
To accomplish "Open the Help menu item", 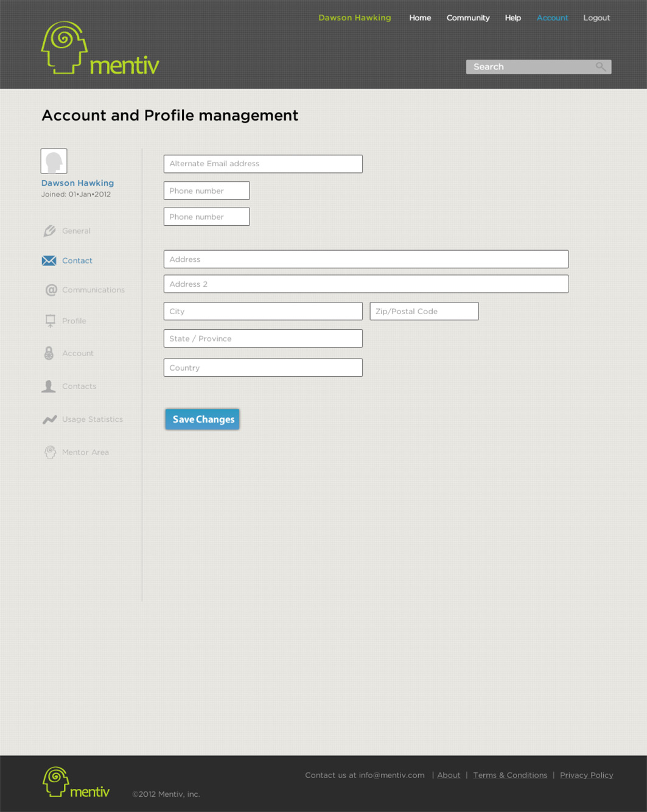I will tap(512, 18).
